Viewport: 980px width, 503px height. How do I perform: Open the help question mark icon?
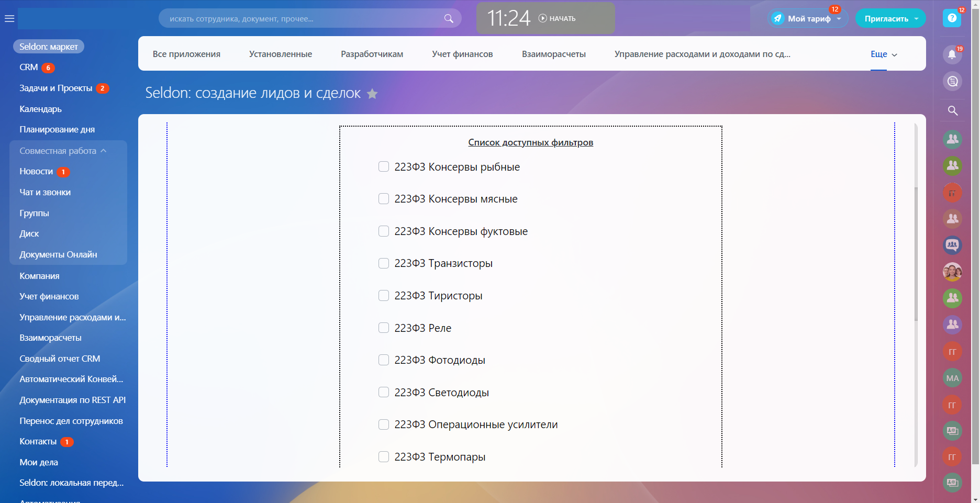pyautogui.click(x=952, y=18)
